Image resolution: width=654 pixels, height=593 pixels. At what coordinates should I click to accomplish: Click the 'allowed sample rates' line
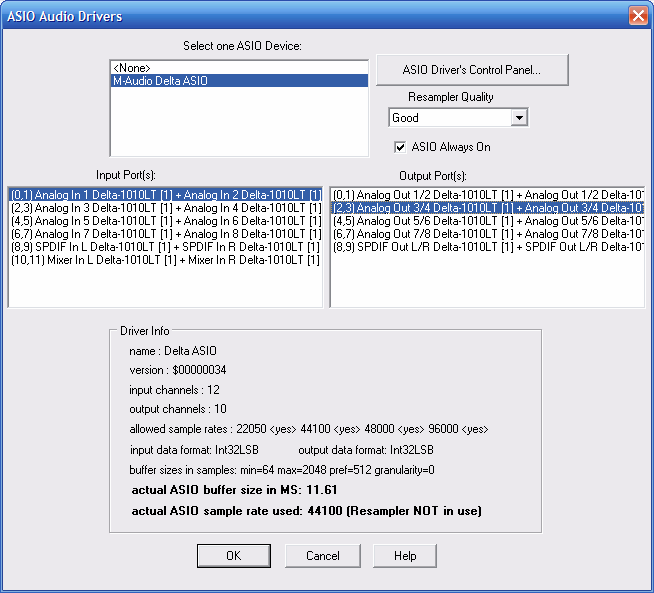309,429
